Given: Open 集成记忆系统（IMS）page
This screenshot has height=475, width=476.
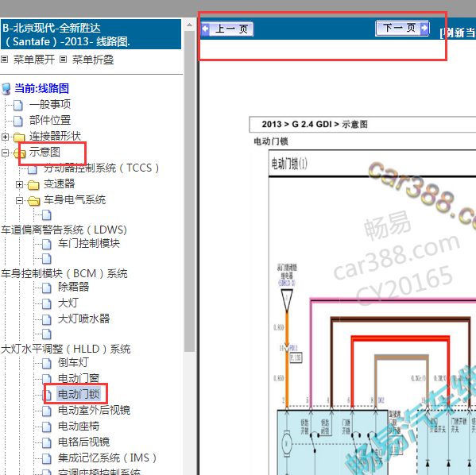Looking at the screenshot, I should click(x=107, y=458).
